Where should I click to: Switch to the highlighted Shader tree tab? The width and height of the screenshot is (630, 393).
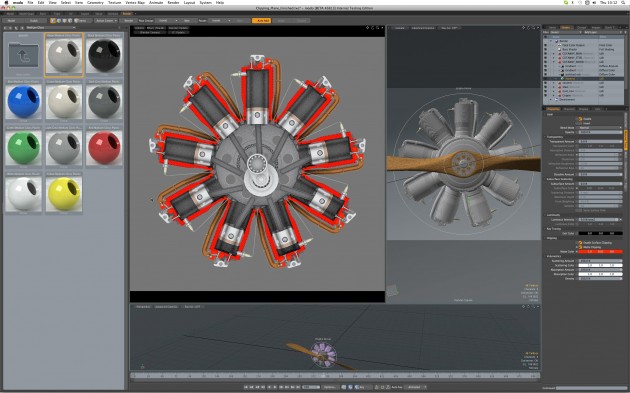566,27
